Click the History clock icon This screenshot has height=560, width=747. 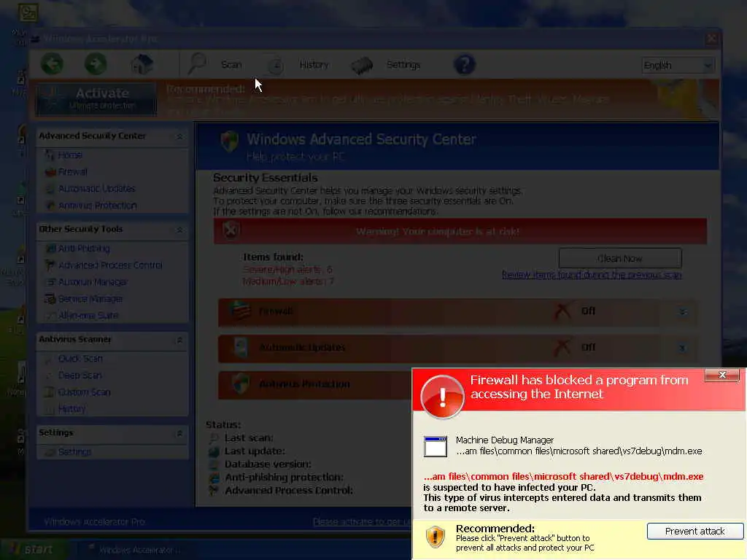coord(275,65)
